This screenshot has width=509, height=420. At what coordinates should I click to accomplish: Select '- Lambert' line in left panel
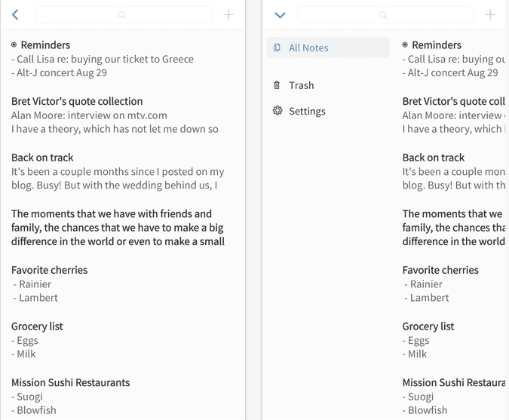(35, 298)
